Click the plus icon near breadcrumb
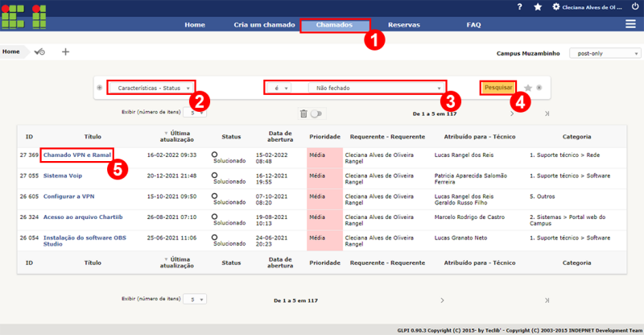The width and height of the screenshot is (644, 335). pos(65,52)
